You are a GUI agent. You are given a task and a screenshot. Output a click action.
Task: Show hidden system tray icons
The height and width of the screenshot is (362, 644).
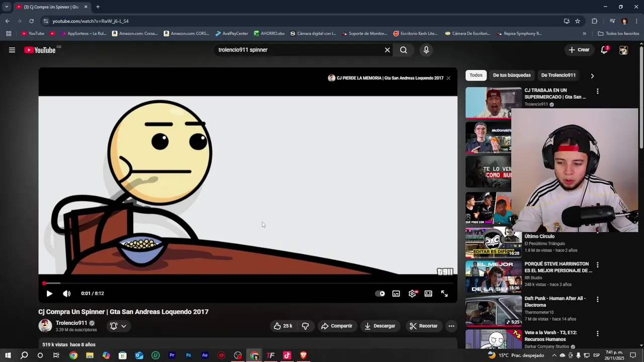[554, 355]
